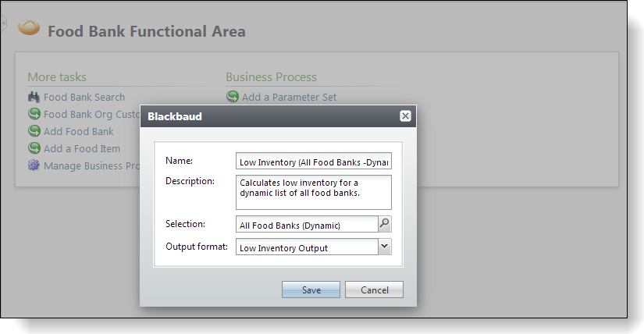This screenshot has height=334, width=644.
Task: Click inside the Description text area
Action: pyautogui.click(x=313, y=192)
